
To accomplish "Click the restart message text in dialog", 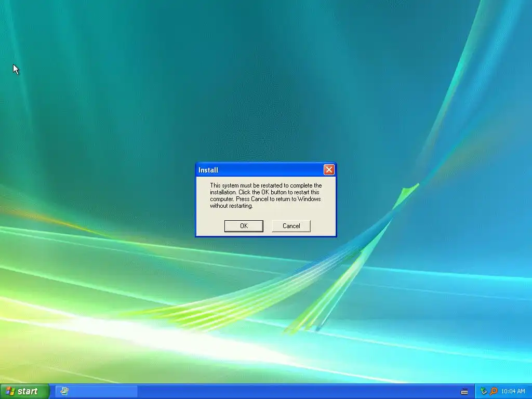I will [x=265, y=195].
